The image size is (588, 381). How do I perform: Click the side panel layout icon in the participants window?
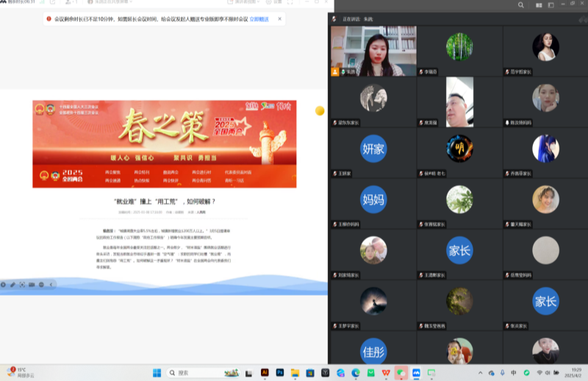551,5
